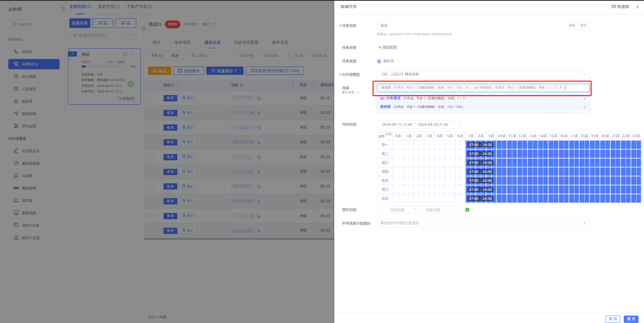
Task: Click refresh icon next to 暂停中 status badge
Action: tap(214, 25)
